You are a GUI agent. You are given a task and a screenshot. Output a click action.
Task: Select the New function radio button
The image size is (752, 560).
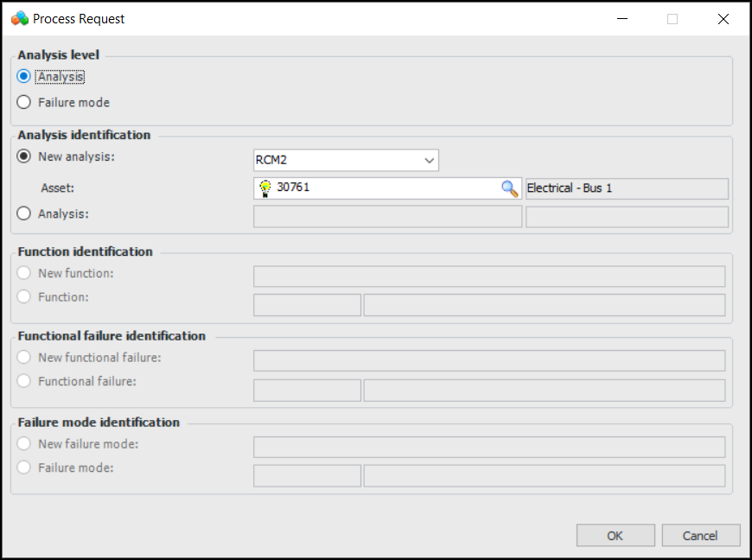pos(24,273)
